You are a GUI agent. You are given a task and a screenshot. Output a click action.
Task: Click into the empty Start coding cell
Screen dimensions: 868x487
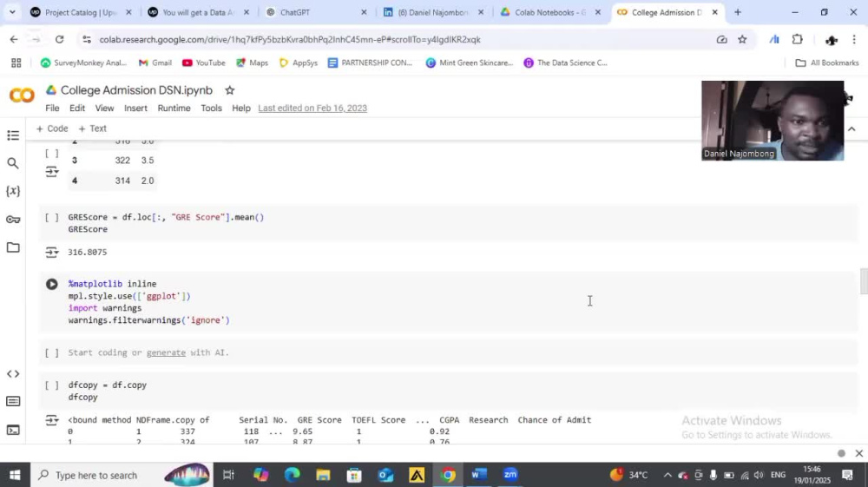coord(449,352)
